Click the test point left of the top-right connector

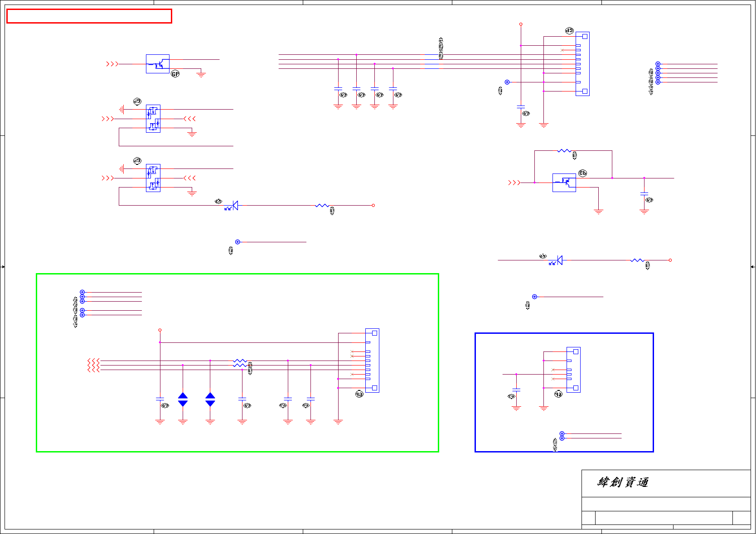[507, 82]
